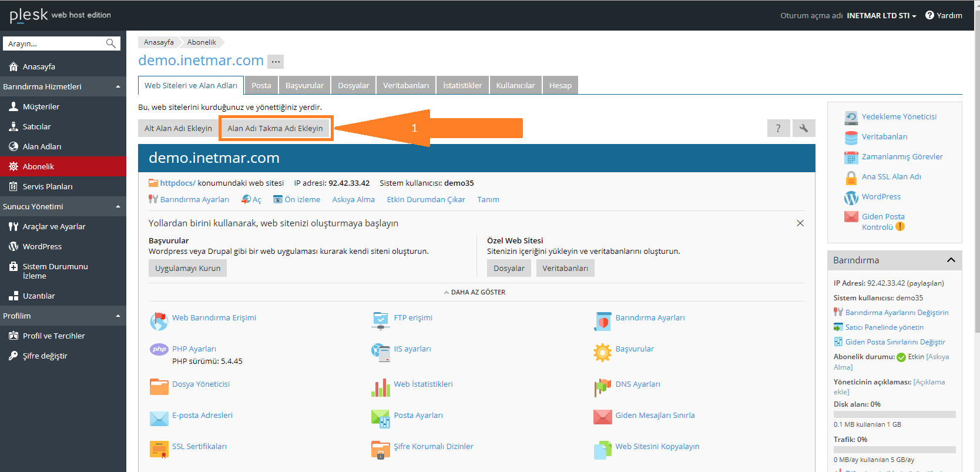Click the IIS ayarları icon
This screenshot has height=472, width=980.
pyautogui.click(x=381, y=352)
